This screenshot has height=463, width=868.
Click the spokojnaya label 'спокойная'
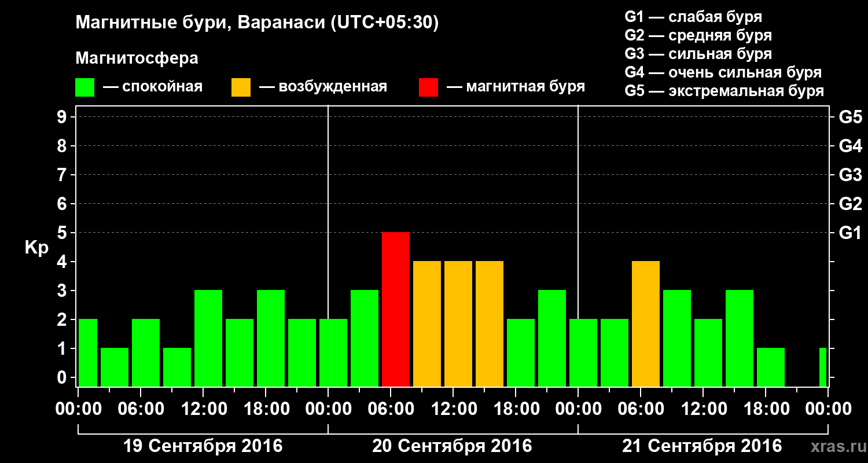pyautogui.click(x=162, y=87)
